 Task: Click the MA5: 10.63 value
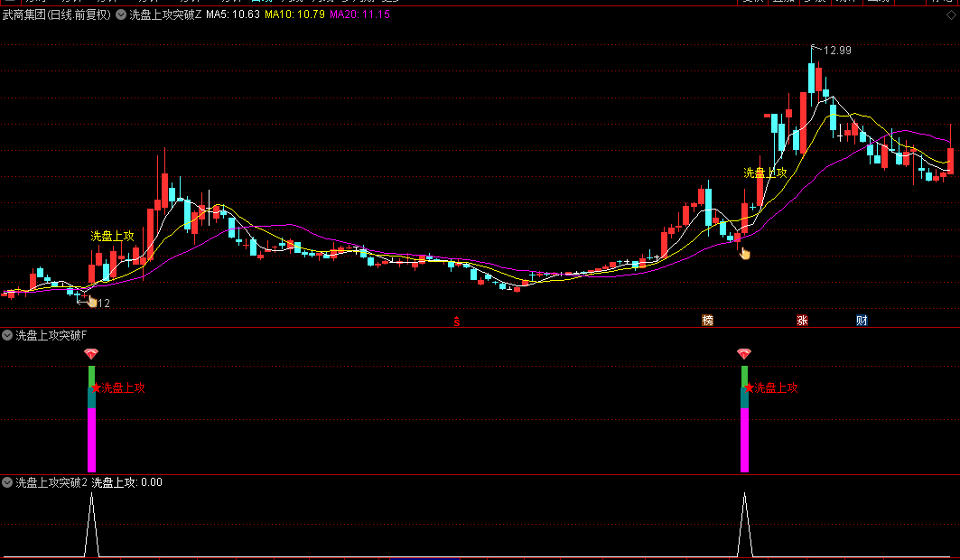pos(233,14)
